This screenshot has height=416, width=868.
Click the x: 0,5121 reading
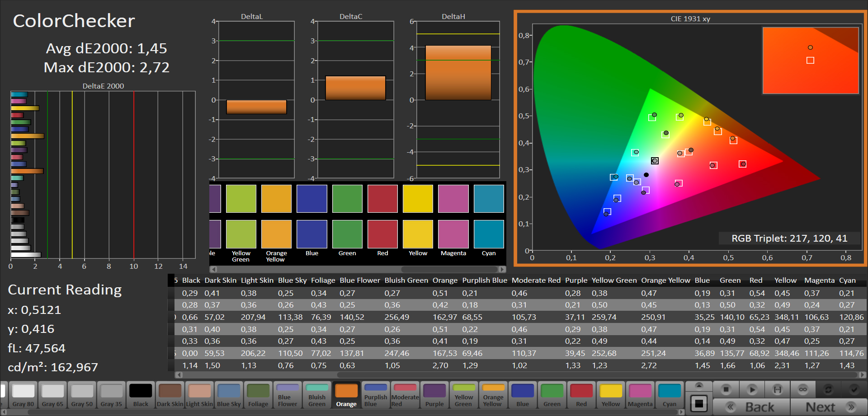[34, 310]
